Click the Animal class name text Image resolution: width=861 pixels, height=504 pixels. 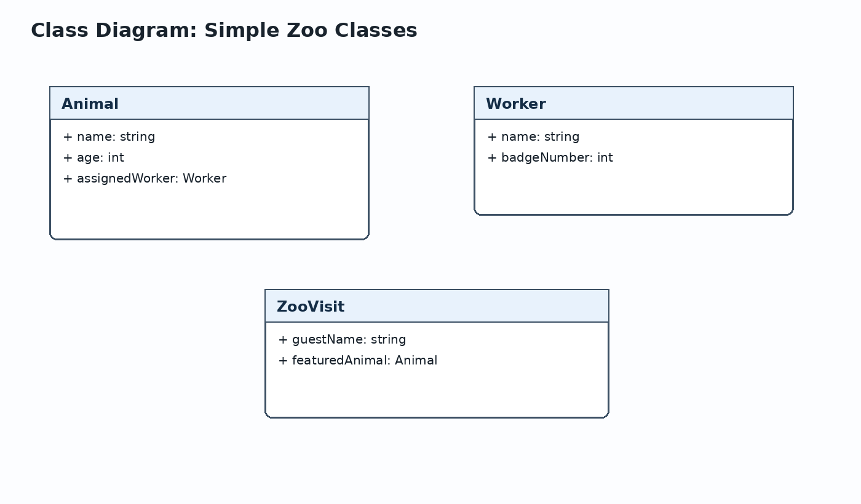click(90, 104)
